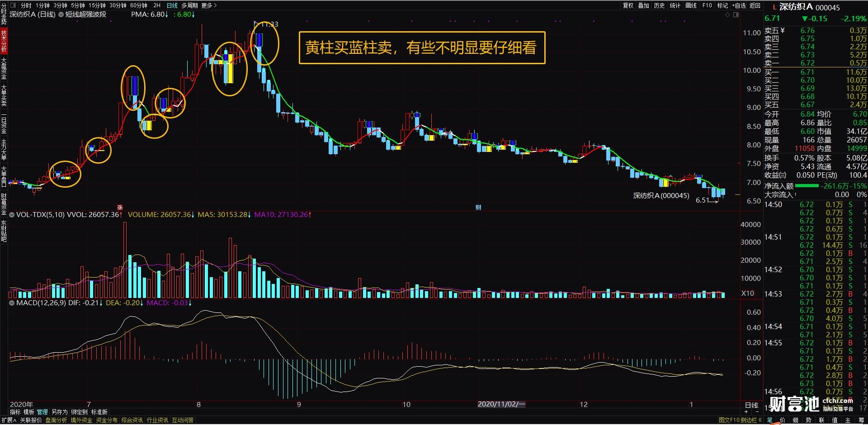
Task: Open the 多周期 multi-period view
Action: tap(189, 5)
